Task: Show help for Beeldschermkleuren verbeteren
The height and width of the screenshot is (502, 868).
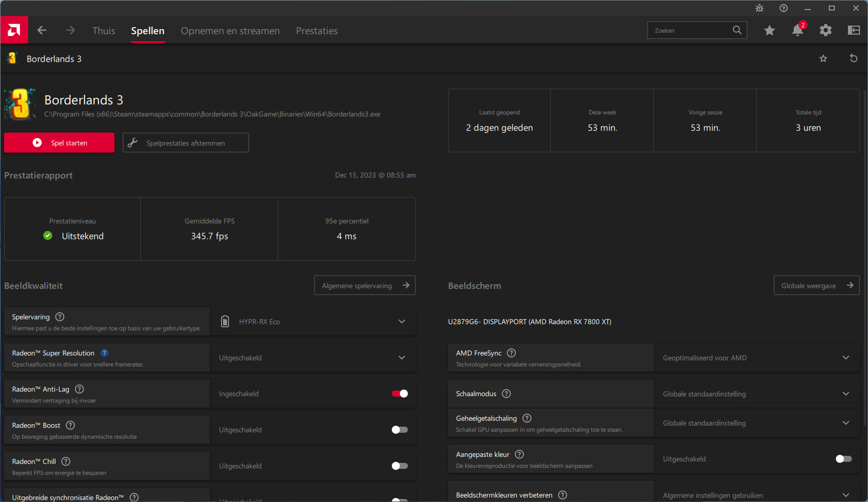Action: pyautogui.click(x=563, y=495)
